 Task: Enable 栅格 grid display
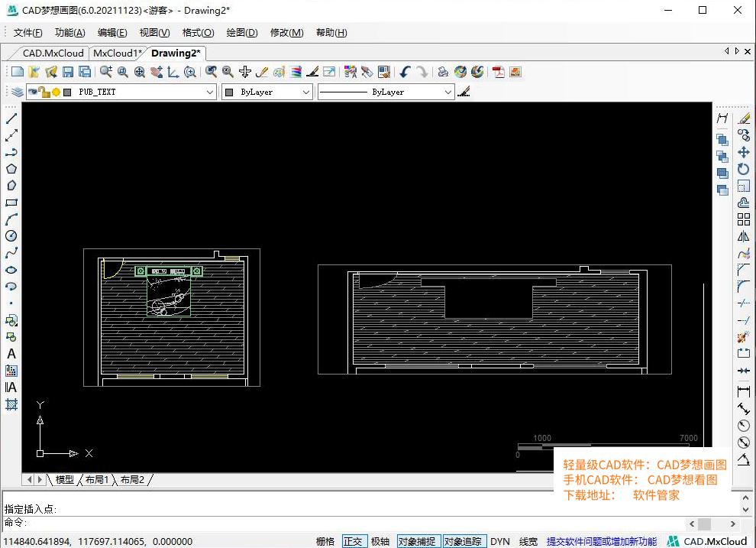click(325, 541)
